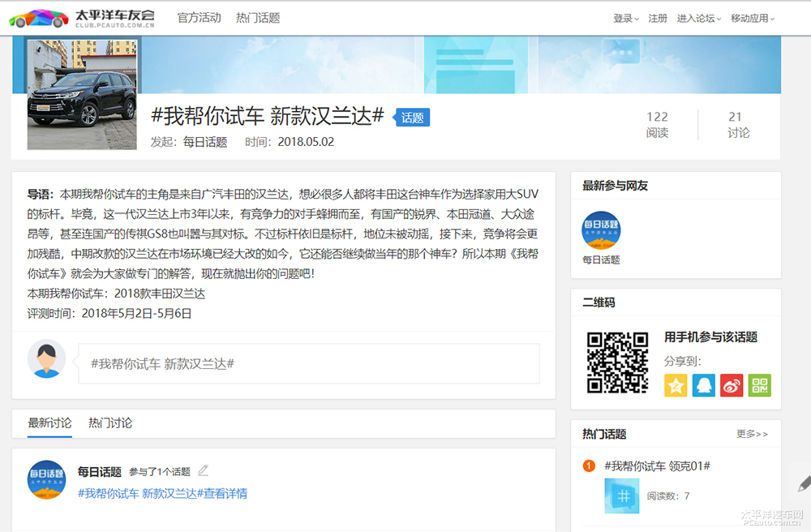Select the 最新讨论 tab
Viewport: 811px width, 532px height.
[49, 423]
